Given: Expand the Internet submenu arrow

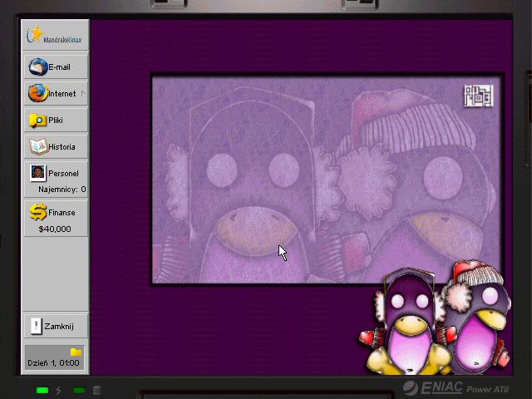Looking at the screenshot, I should 83,94.
